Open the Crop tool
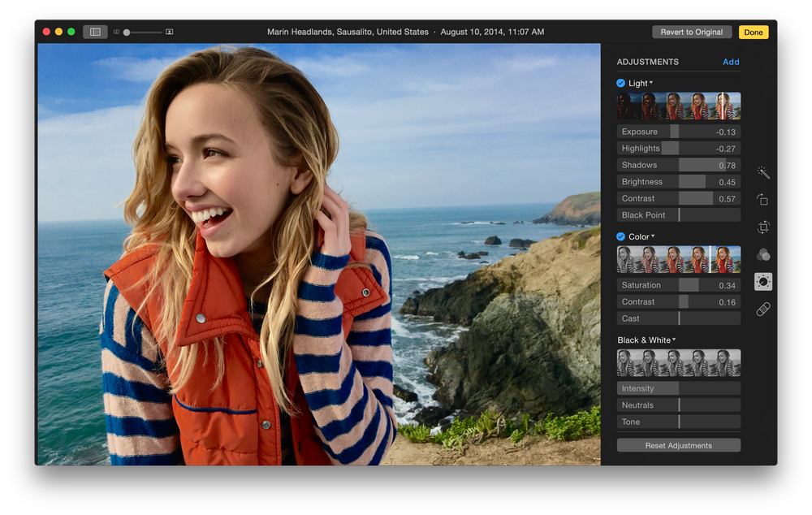812x515 pixels. pos(762,227)
